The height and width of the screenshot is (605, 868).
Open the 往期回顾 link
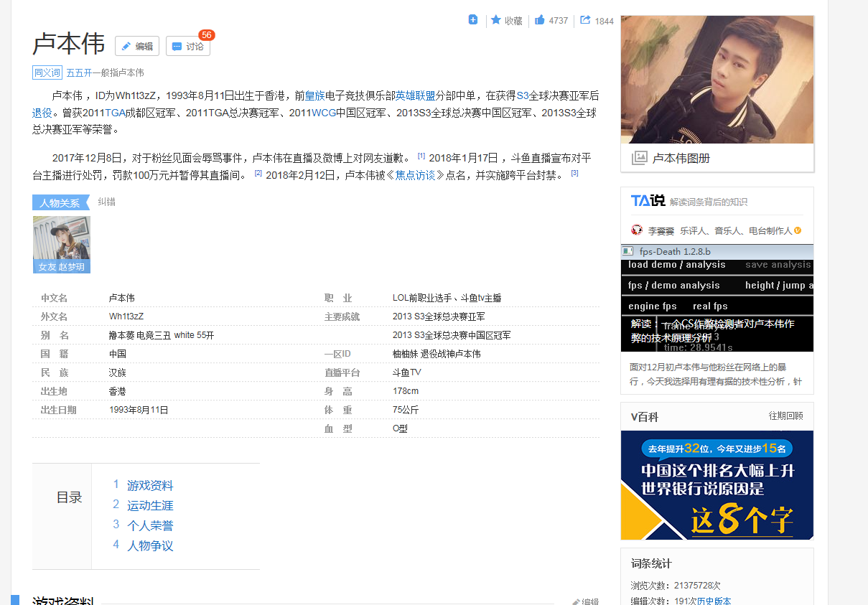coord(786,416)
